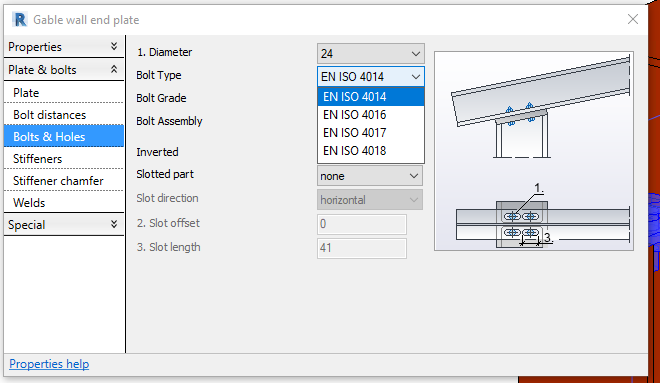Click the Revit icon in title bar
The width and height of the screenshot is (660, 383).
click(x=19, y=20)
